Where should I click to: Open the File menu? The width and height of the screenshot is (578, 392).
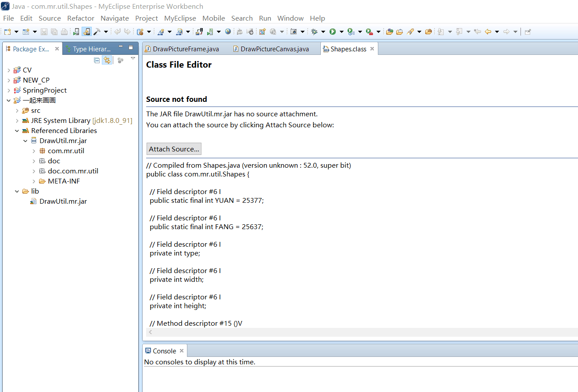[x=8, y=18]
